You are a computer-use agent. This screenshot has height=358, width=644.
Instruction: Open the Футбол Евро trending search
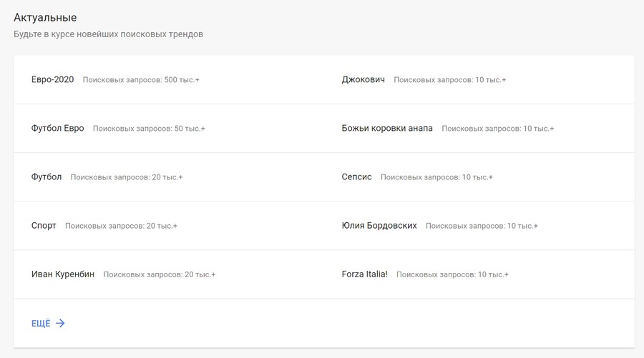[x=57, y=129]
